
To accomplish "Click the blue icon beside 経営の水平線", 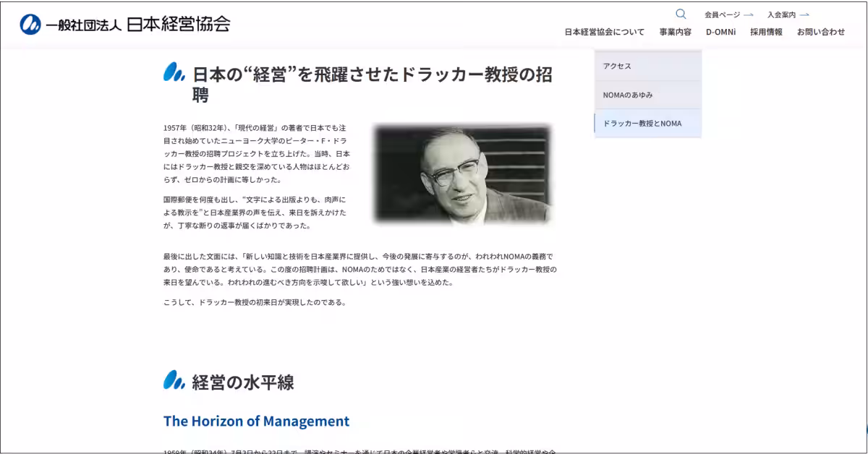I will point(174,380).
